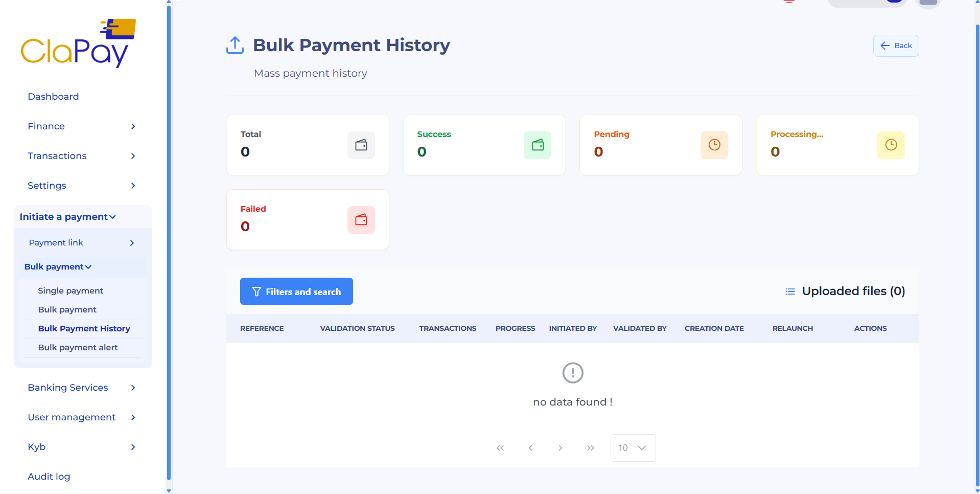The height and width of the screenshot is (494, 980).
Task: Click the clock icon on the Processing card
Action: click(x=891, y=145)
